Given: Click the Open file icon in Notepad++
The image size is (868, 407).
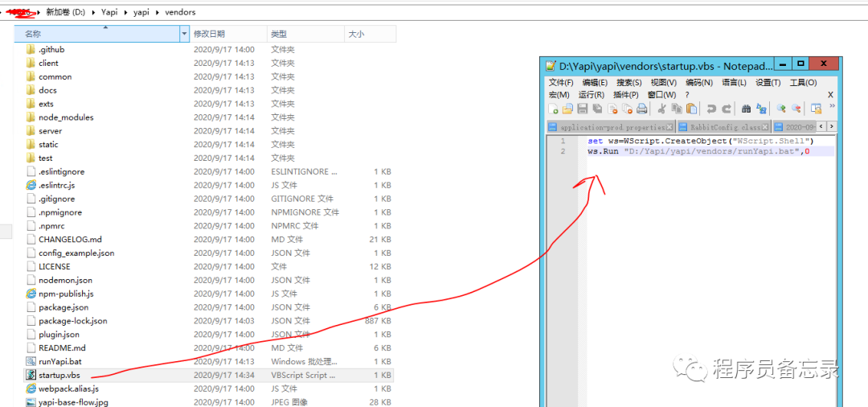Looking at the screenshot, I should tap(568, 109).
